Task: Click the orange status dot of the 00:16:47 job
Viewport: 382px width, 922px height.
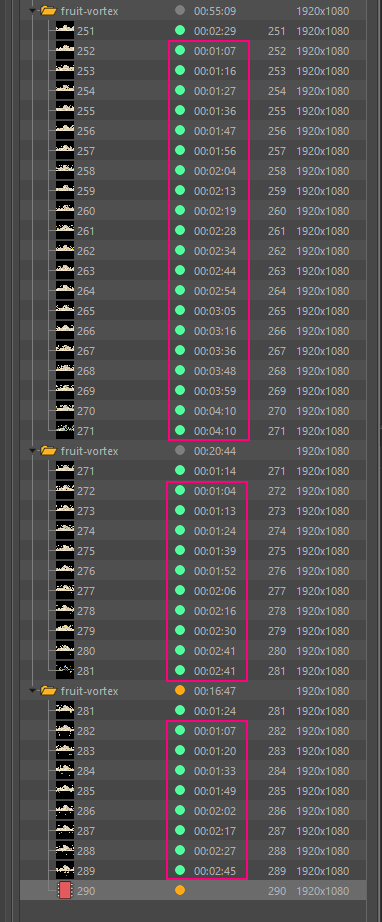Action: click(x=180, y=690)
